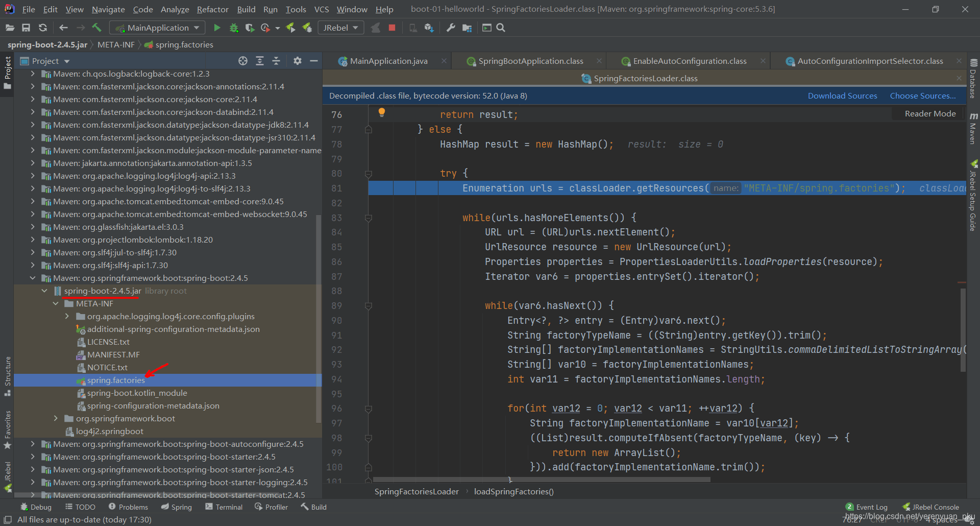Open the JRebel Console button
980x526 pixels.
[930, 507]
